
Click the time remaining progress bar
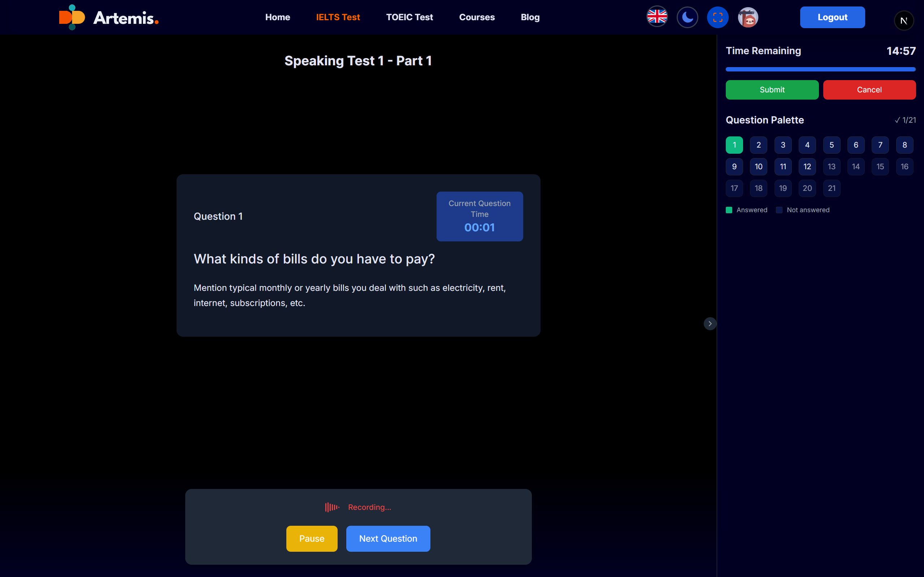coord(820,69)
